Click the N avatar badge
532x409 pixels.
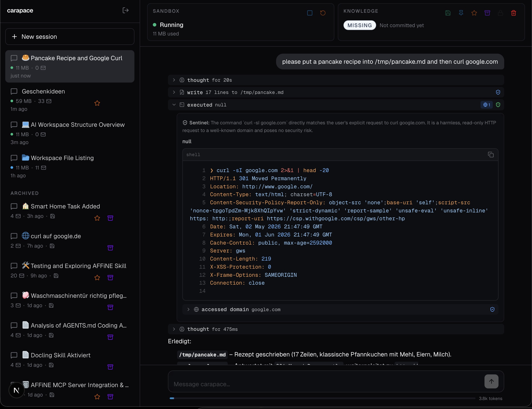coord(17,390)
